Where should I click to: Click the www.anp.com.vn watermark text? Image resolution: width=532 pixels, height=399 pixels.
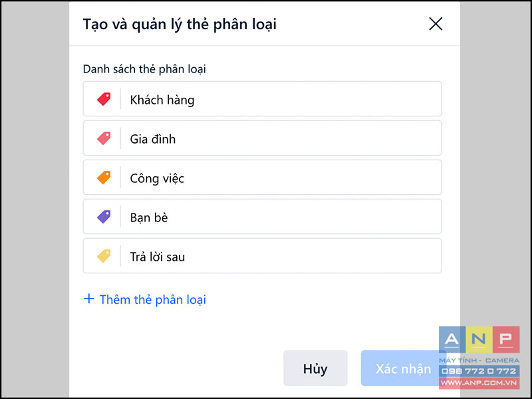coord(479,383)
